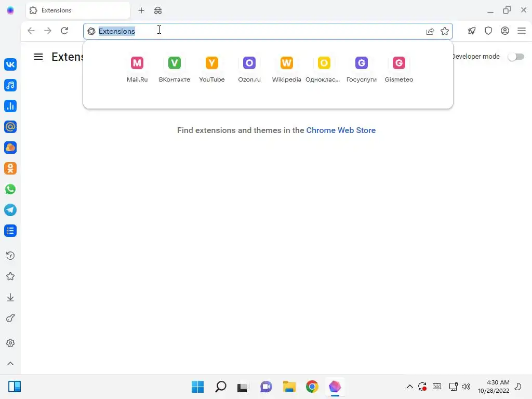
Task: Open browsing history in sidebar
Action: [x=10, y=256]
